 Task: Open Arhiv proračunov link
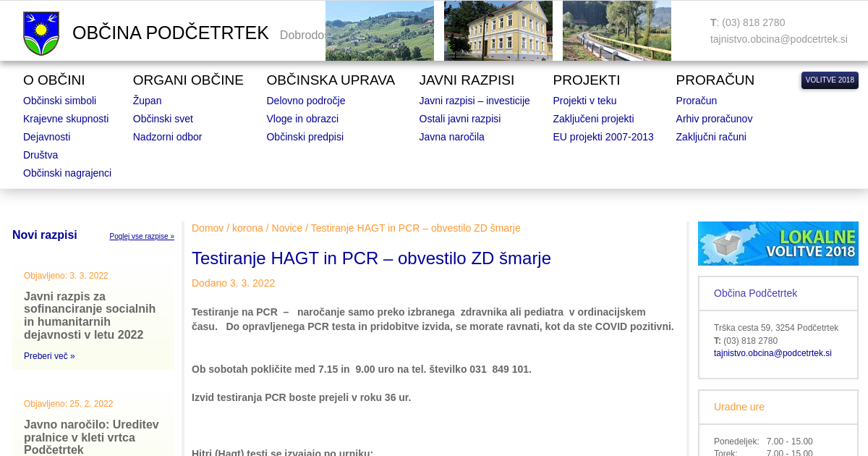pos(714,119)
